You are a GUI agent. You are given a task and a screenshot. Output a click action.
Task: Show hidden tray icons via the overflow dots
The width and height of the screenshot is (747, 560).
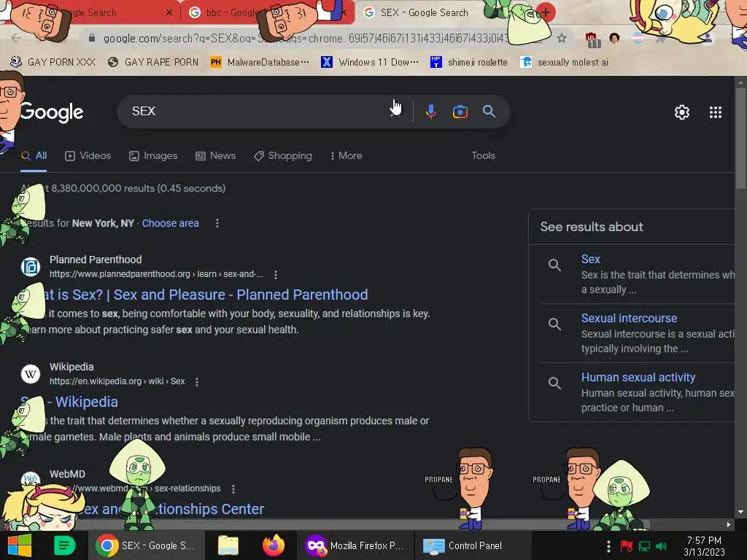[x=608, y=546]
